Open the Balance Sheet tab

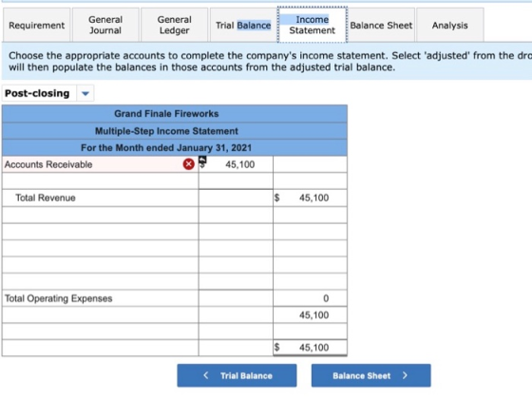(x=381, y=25)
